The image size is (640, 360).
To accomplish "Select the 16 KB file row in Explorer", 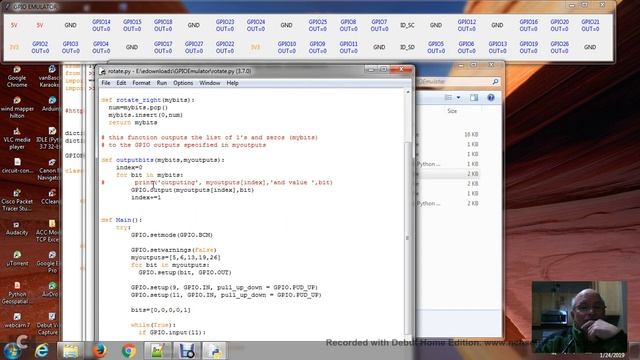I will pos(448,135).
